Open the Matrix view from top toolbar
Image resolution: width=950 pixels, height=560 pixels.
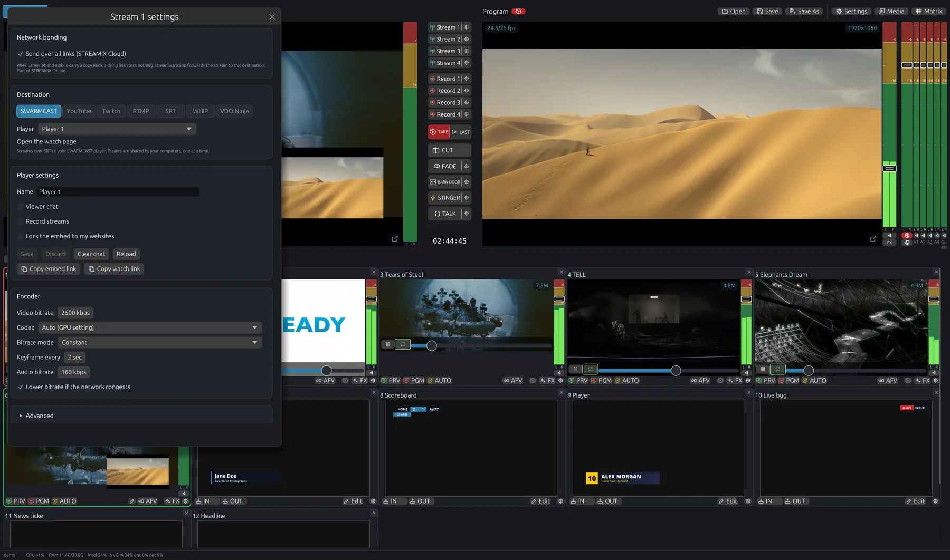929,11
